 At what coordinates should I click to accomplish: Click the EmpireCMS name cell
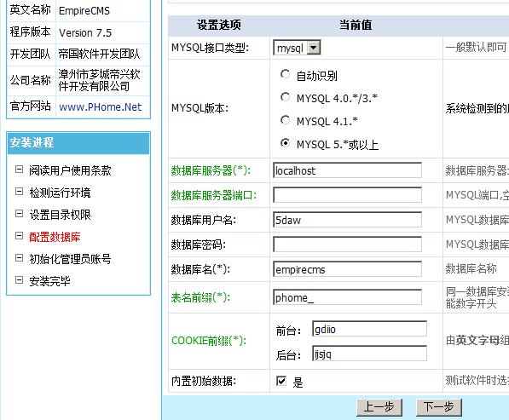coord(103,11)
